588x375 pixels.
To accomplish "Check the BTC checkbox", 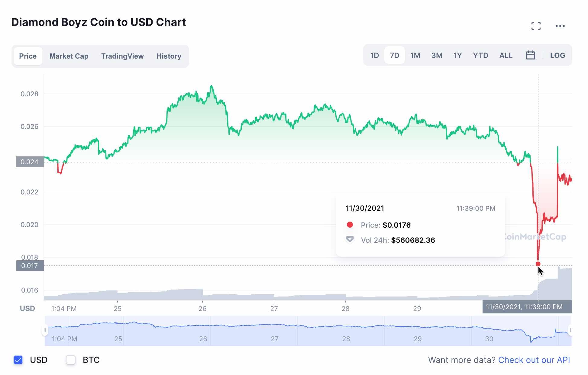I will tap(71, 360).
